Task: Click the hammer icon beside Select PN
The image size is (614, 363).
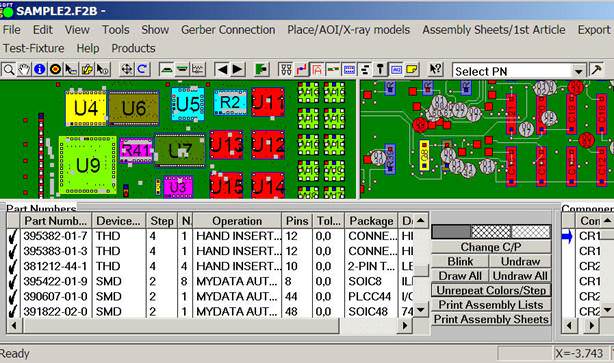Action: [596, 70]
